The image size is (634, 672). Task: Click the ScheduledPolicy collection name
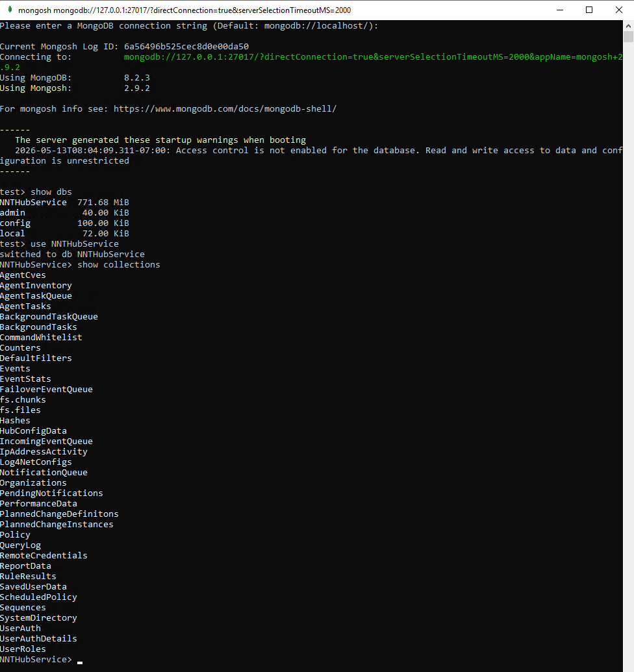pyautogui.click(x=38, y=597)
